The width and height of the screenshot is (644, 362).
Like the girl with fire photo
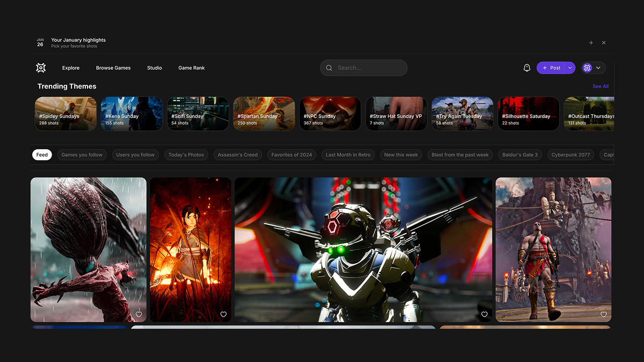[x=223, y=314]
